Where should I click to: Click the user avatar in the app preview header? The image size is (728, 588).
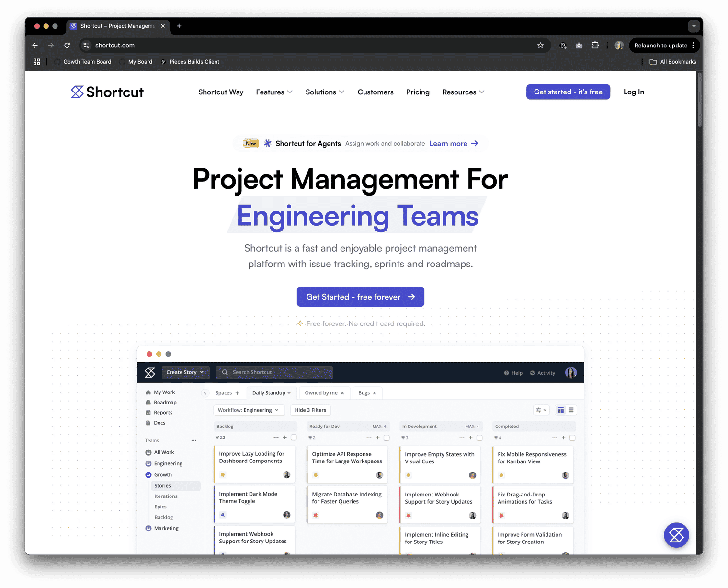click(x=570, y=372)
